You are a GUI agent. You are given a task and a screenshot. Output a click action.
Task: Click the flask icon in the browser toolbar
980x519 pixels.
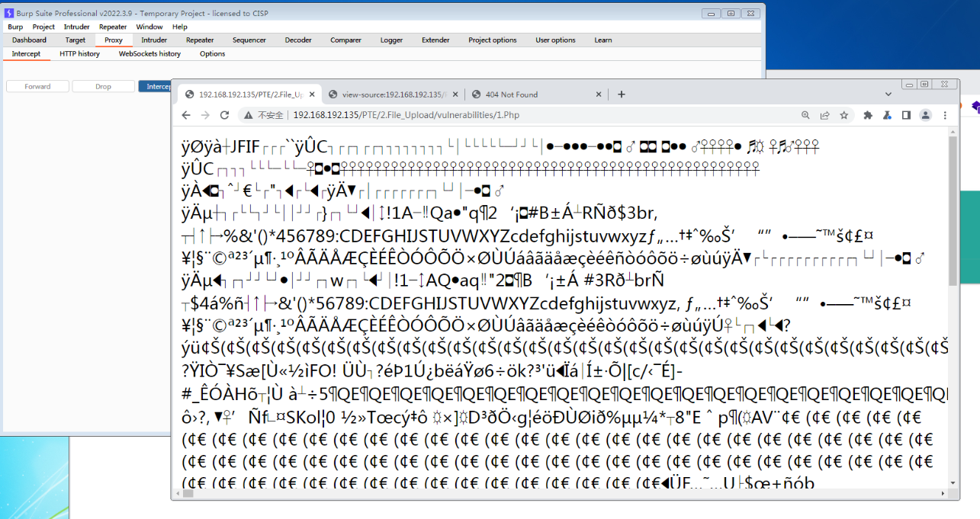click(x=887, y=115)
